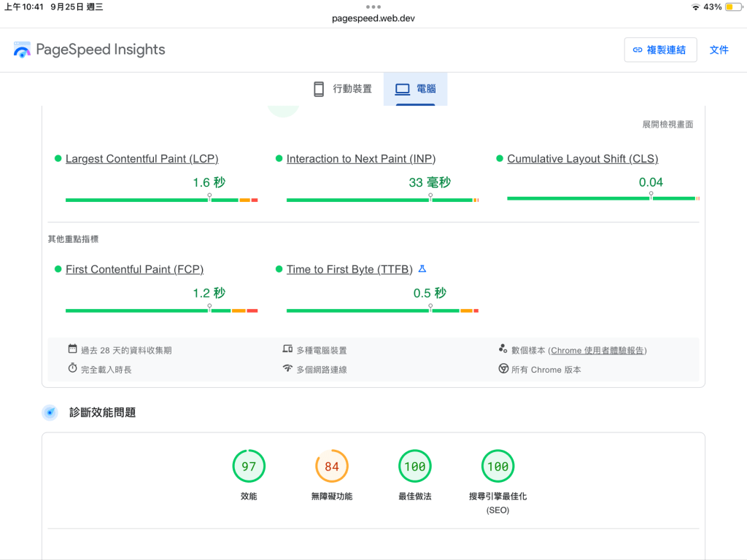The image size is (747, 560).
Task: Jump to the 97 效能 score gauge
Action: tap(249, 467)
